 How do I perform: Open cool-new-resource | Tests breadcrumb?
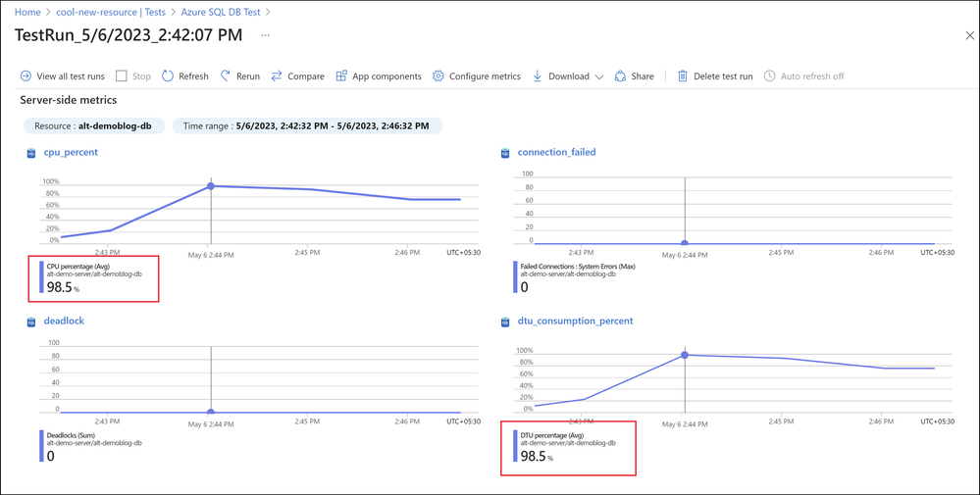pyautogui.click(x=111, y=12)
